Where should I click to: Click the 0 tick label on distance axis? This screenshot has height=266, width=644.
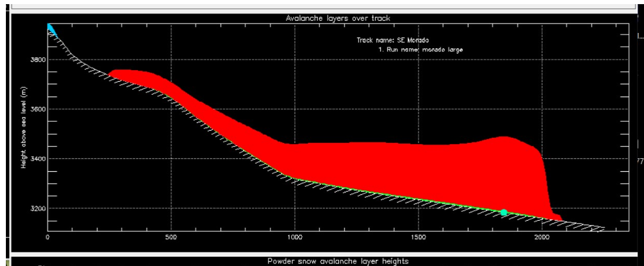pos(48,238)
